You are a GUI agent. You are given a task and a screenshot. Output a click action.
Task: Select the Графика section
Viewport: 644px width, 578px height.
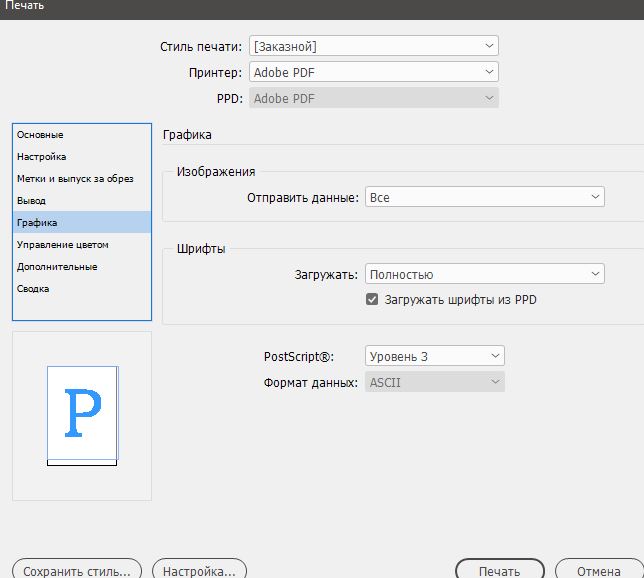point(82,222)
